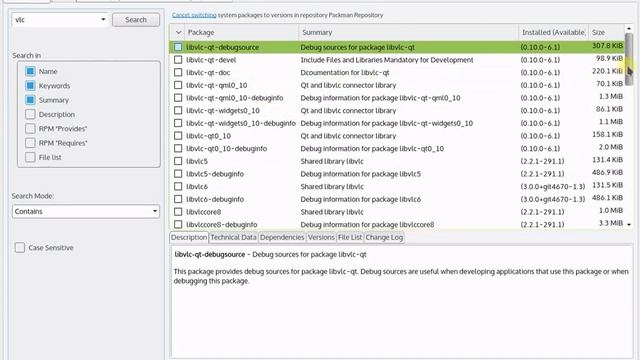Check the libvlc5 package checkbox
Screen dimensions: 640x360
178,161
